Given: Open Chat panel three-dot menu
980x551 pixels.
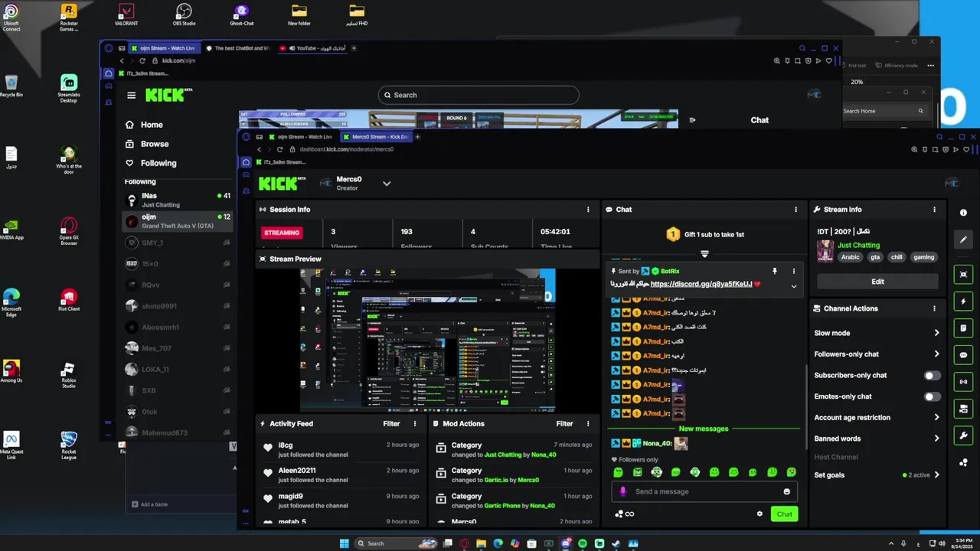Looking at the screenshot, I should tap(795, 210).
